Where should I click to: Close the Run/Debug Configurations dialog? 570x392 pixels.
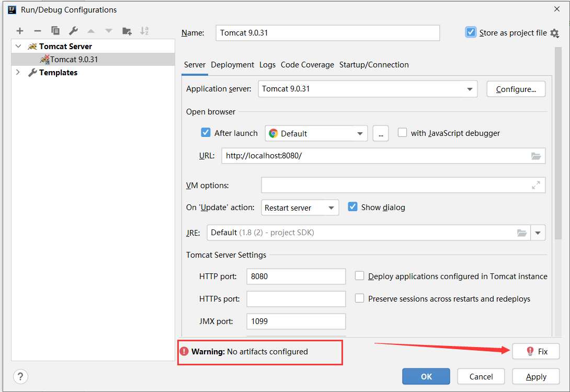556,9
